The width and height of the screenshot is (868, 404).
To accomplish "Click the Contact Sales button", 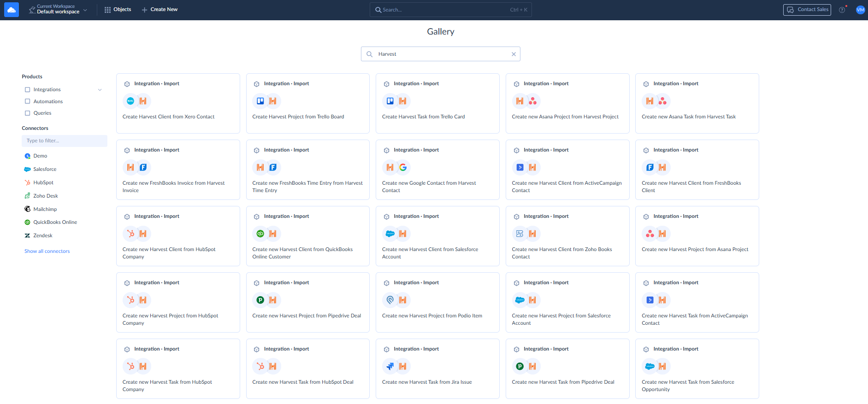I will point(807,10).
